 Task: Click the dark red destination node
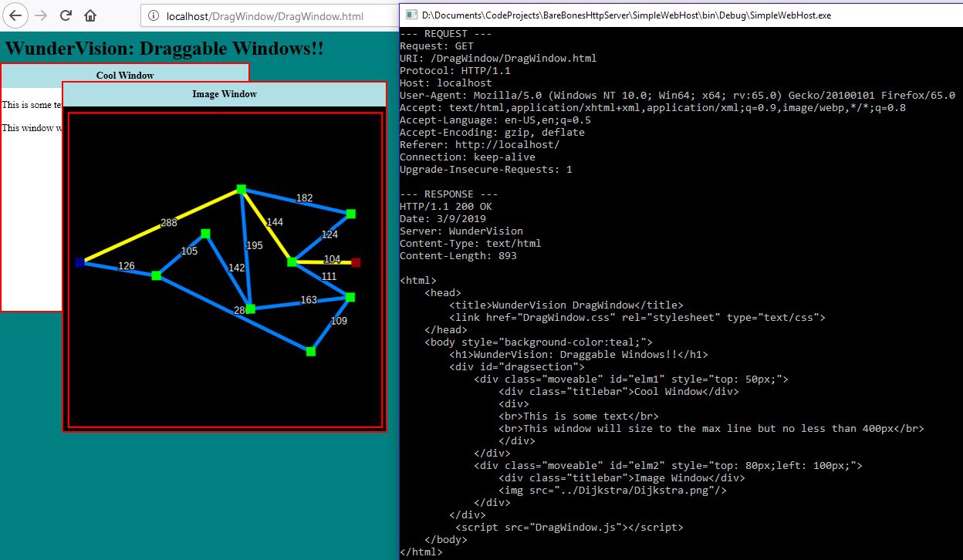click(356, 262)
